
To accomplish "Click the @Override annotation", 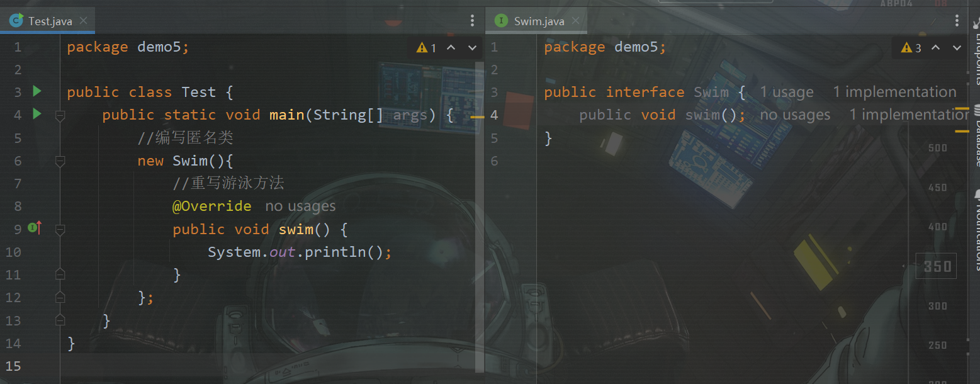I will coord(211,206).
